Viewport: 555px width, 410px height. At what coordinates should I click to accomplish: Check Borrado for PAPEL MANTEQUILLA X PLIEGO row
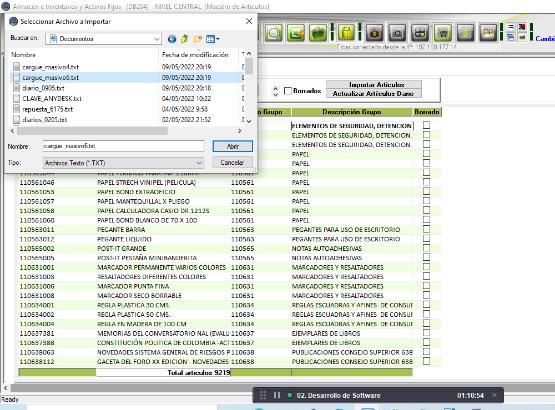click(427, 201)
